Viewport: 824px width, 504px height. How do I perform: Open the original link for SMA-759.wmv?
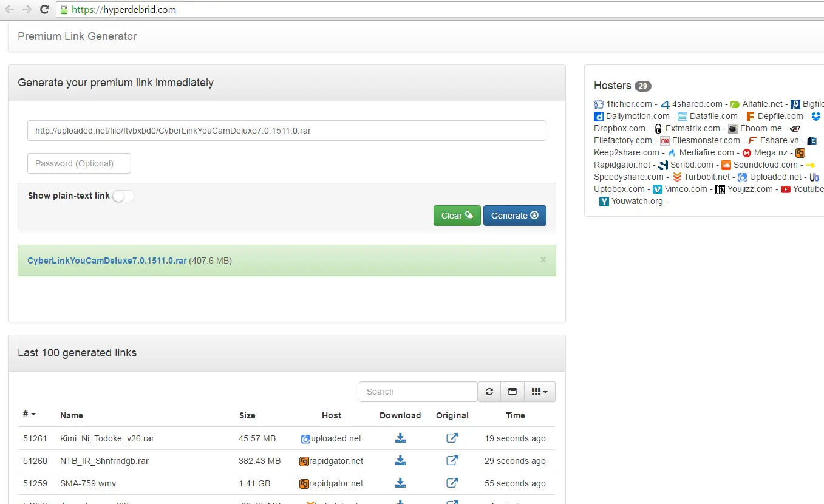[452, 483]
